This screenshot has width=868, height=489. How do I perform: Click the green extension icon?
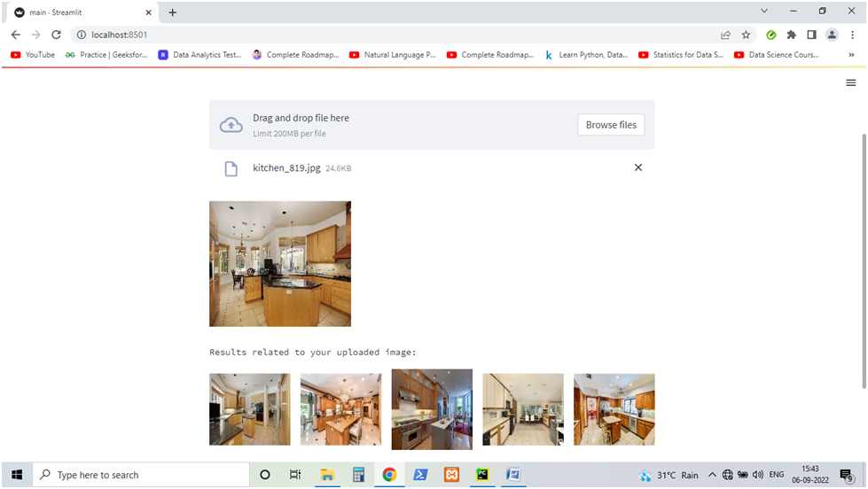click(x=770, y=35)
